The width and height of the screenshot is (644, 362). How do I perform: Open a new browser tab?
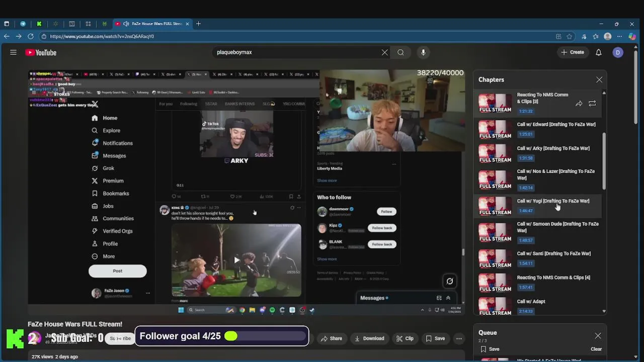(198, 24)
